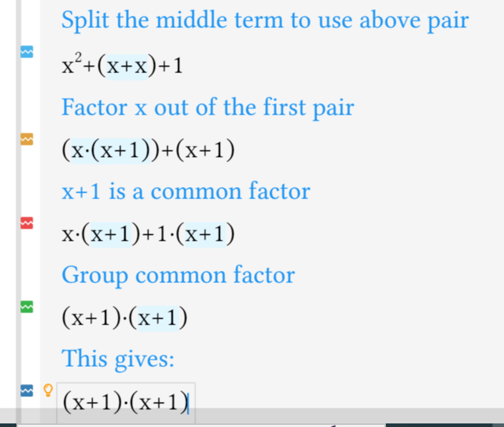
Task: Open the lightbulb hint icon
Action: pos(48,390)
